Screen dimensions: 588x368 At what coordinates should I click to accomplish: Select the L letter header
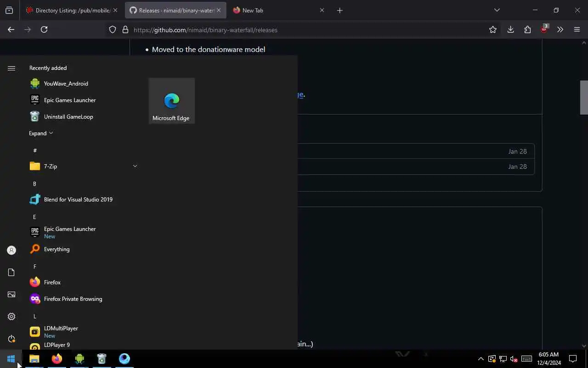click(34, 316)
